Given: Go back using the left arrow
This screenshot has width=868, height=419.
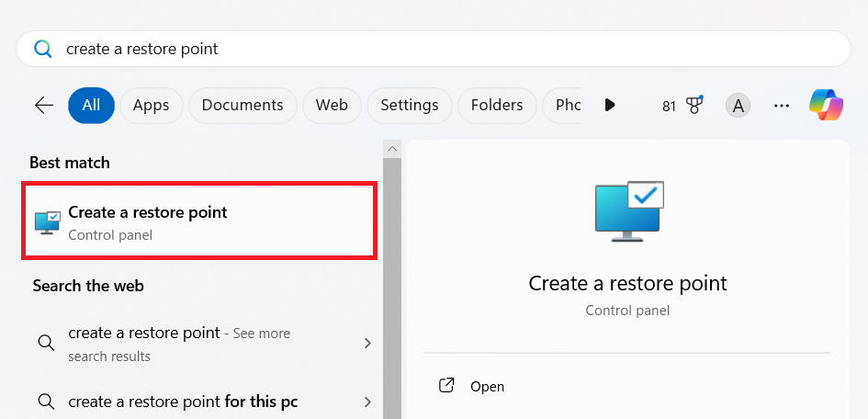Looking at the screenshot, I should (44, 105).
